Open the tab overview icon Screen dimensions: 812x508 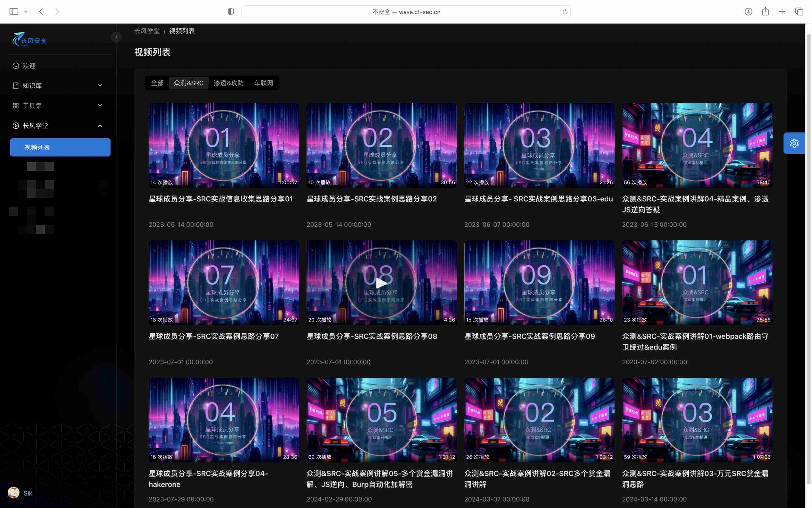click(x=799, y=12)
